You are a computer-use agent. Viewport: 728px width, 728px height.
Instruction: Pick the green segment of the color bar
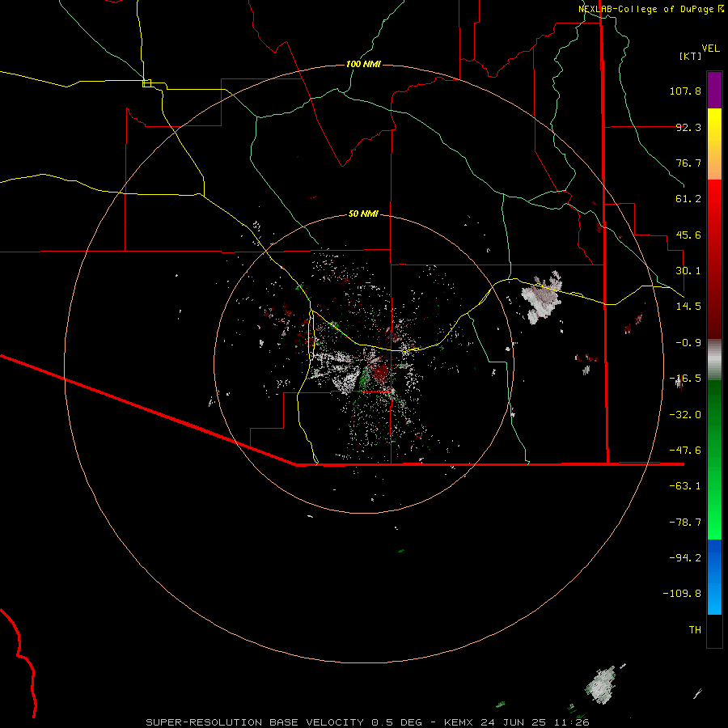[x=714, y=459]
